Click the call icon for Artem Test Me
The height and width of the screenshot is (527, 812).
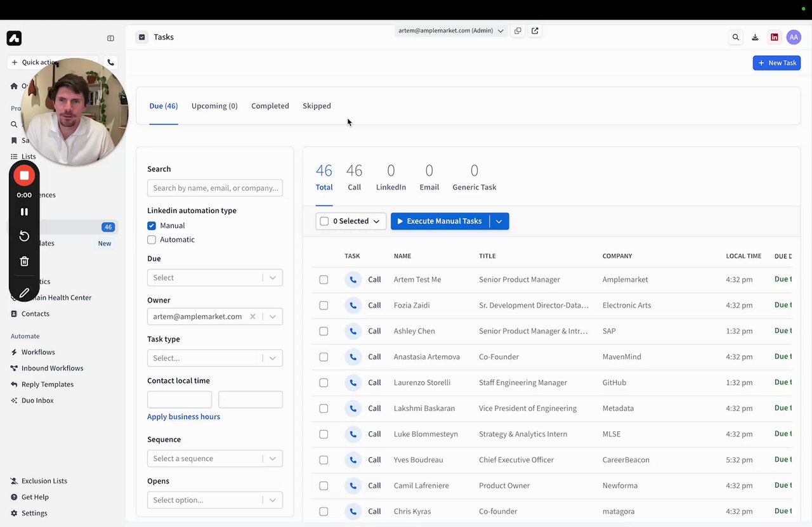353,280
